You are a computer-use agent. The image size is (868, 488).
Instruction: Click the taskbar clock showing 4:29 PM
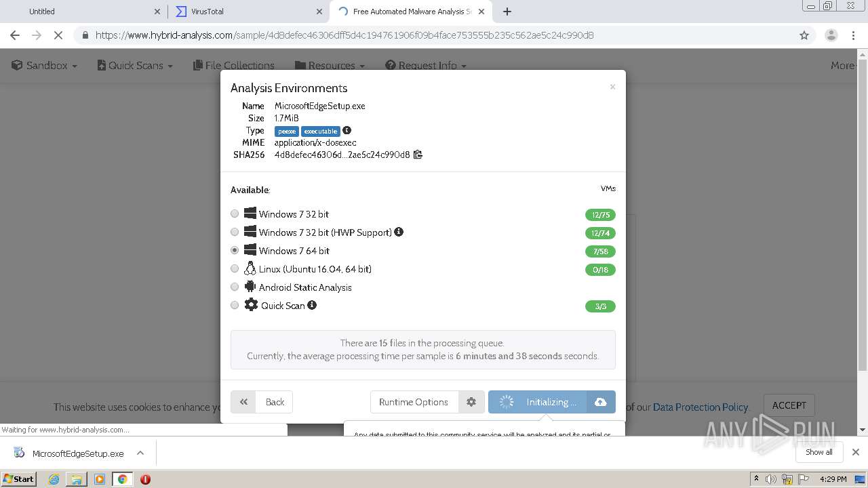pyautogui.click(x=833, y=479)
